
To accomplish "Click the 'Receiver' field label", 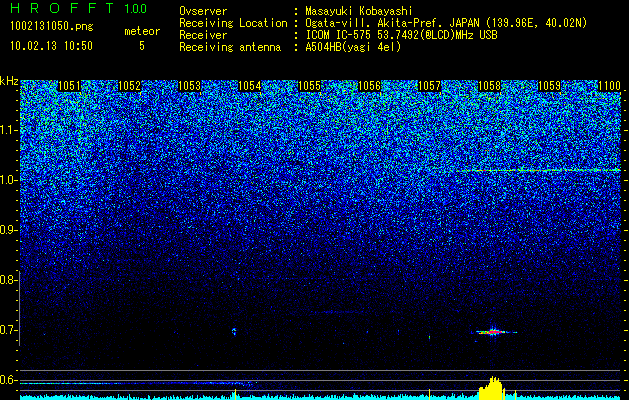I will tap(203, 35).
